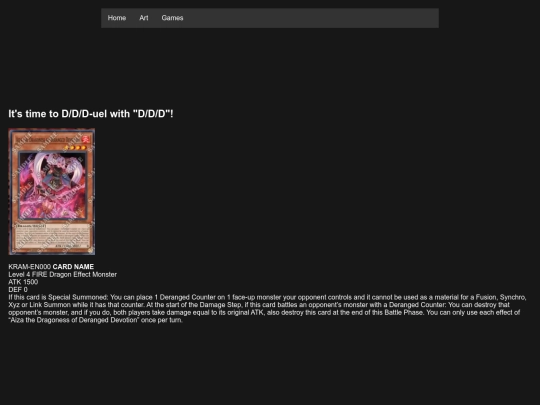This screenshot has width=540, height=405.
Task: Click the DEF 0 stat line
Action: (x=18, y=289)
